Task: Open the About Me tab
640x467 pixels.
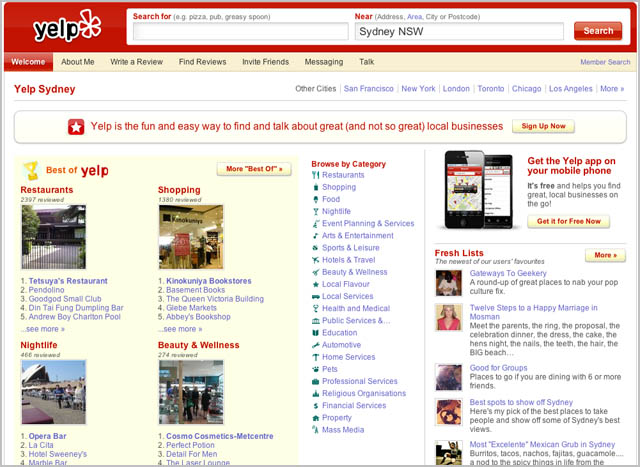Action: [x=78, y=62]
